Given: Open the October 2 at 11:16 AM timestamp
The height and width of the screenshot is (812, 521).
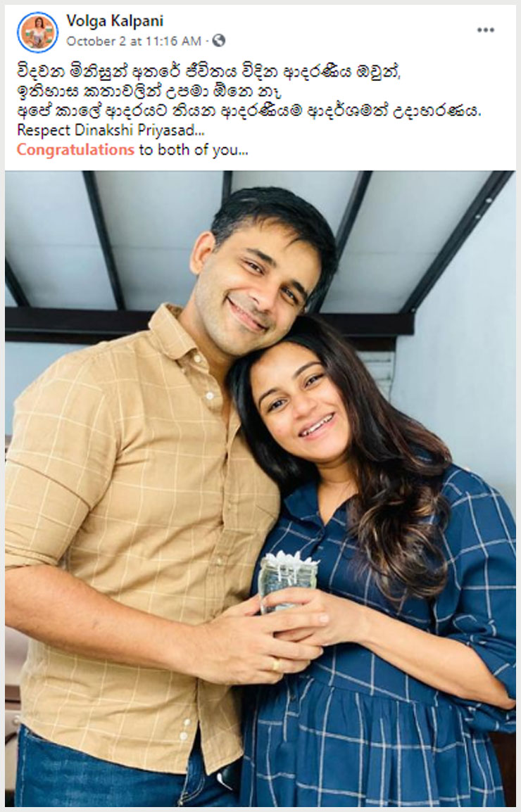Looking at the screenshot, I should click(x=134, y=40).
